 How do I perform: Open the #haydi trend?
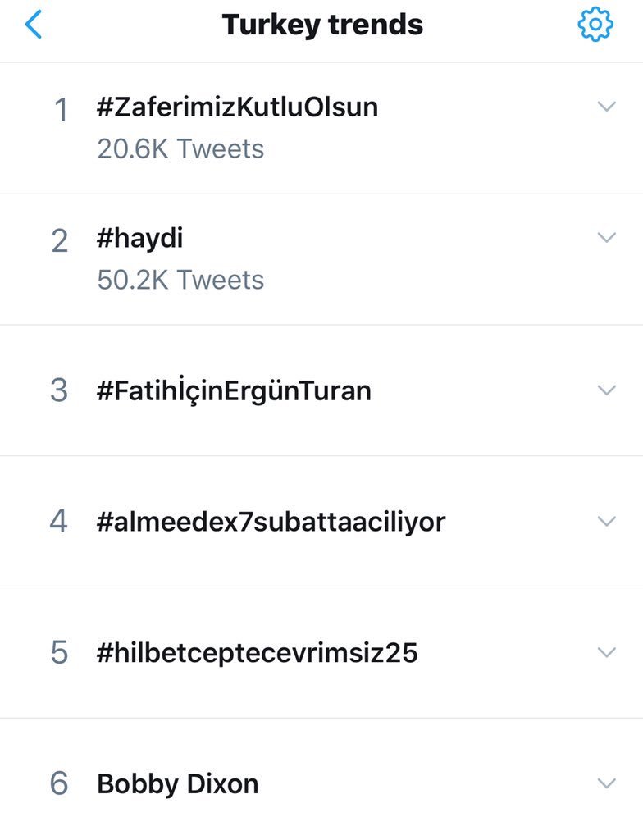click(x=139, y=240)
